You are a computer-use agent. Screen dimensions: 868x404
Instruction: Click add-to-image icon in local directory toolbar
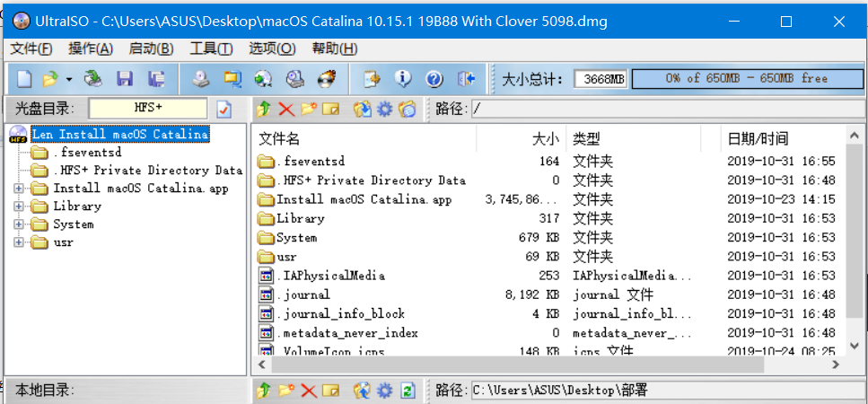point(363,391)
